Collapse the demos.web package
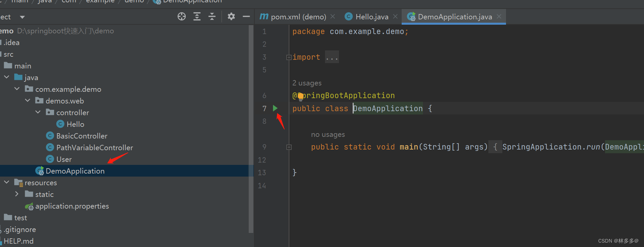The width and height of the screenshot is (644, 247). click(28, 101)
